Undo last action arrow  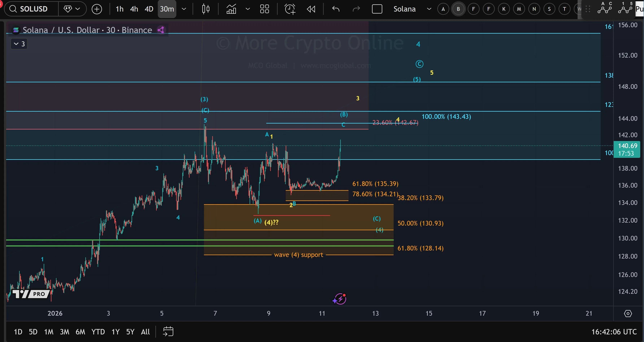336,9
